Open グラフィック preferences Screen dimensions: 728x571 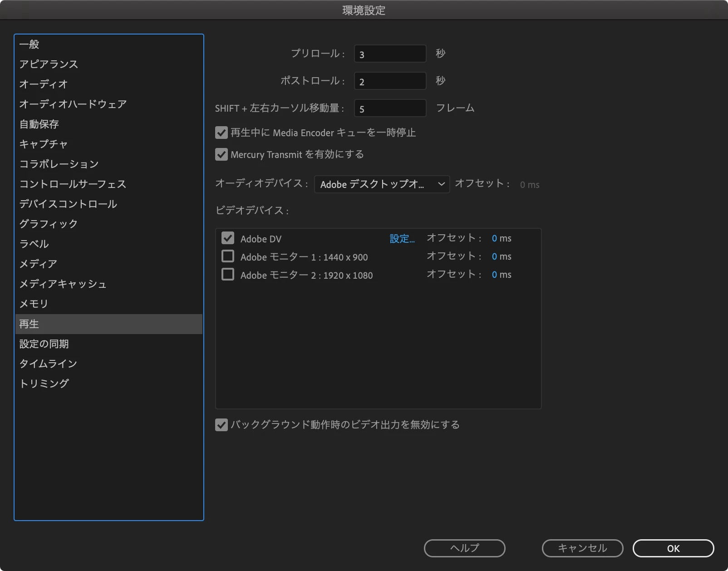108,224
